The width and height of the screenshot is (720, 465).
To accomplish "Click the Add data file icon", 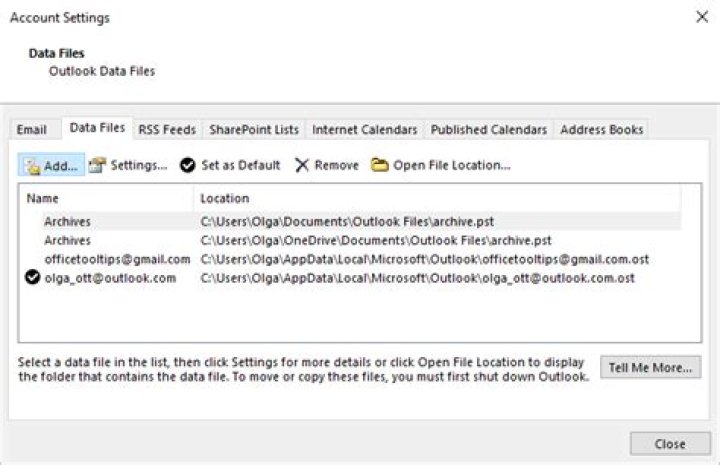I will point(33,166).
